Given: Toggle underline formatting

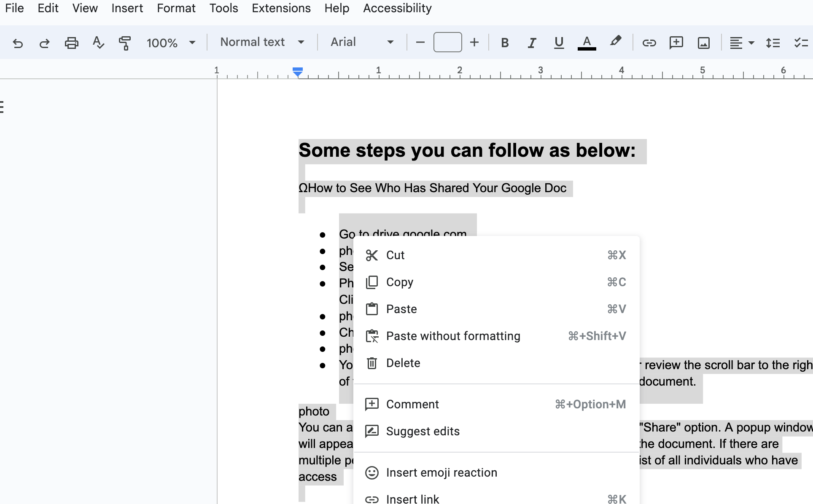Looking at the screenshot, I should coord(559,43).
